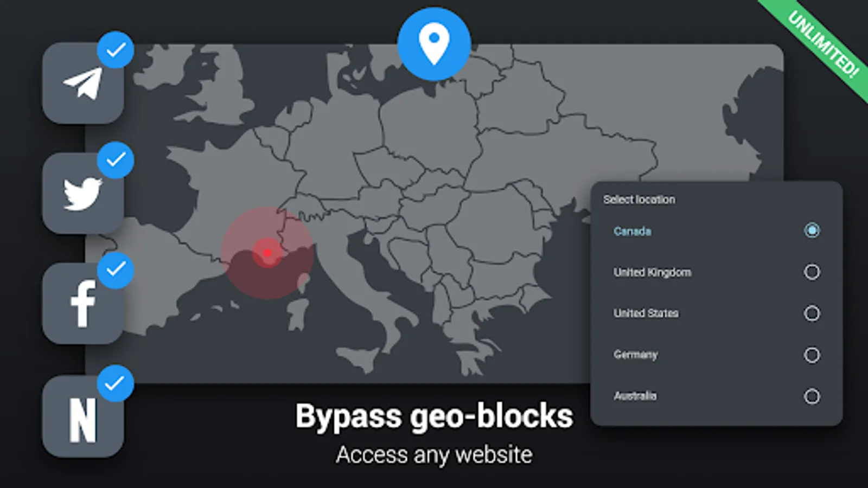The width and height of the screenshot is (868, 488).
Task: Click the checkmark badge above Telegram
Action: coord(116,50)
